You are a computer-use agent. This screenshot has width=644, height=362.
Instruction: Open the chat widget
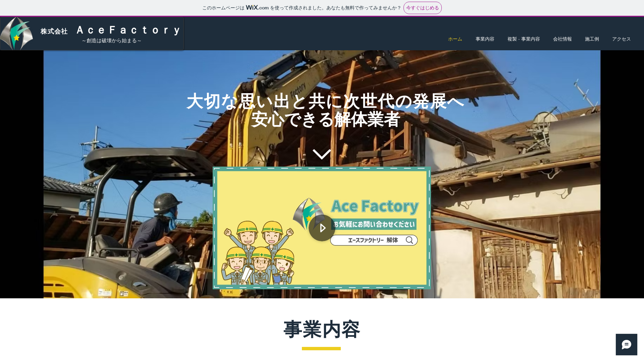click(x=626, y=344)
